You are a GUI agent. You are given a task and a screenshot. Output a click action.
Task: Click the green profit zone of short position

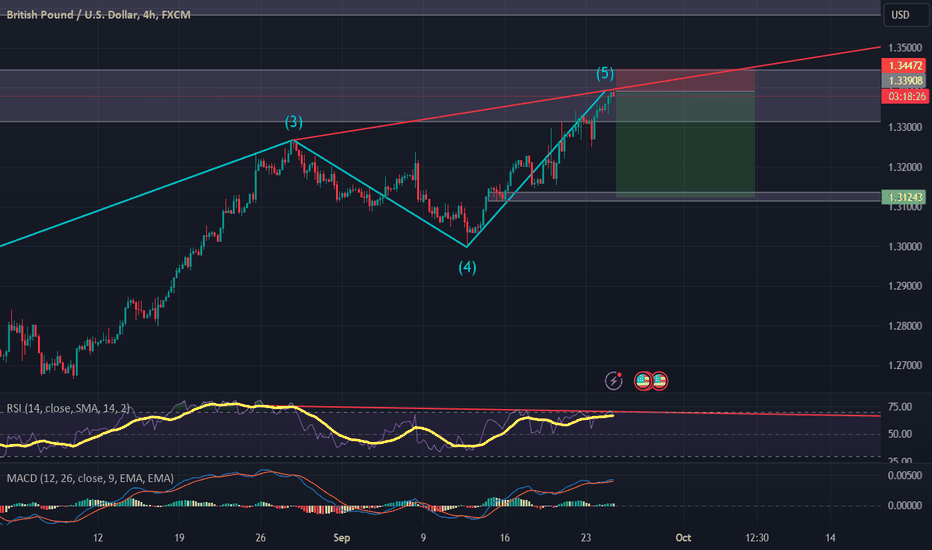click(x=685, y=144)
